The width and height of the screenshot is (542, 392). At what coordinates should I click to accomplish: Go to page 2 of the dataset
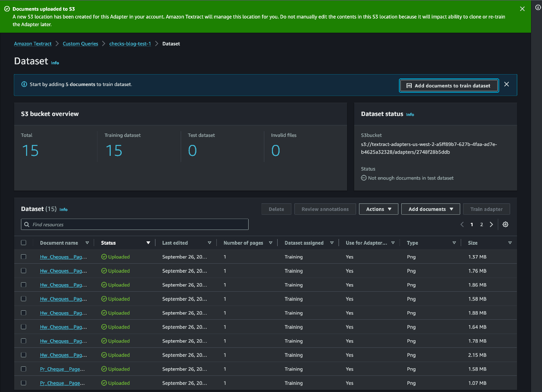point(482,225)
